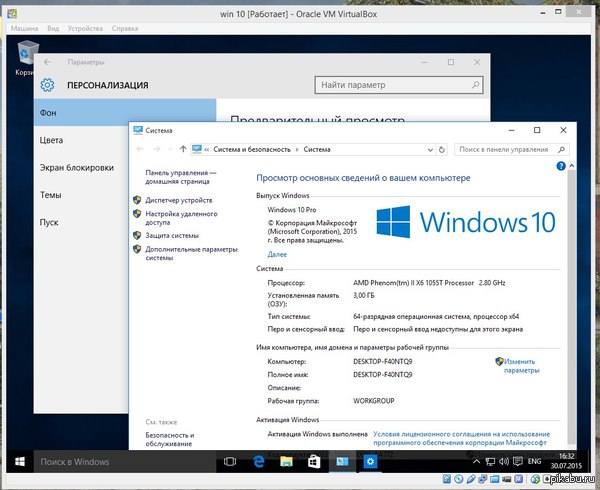This screenshot has width=600, height=490.
Task: Click Изменить параметры link
Action: coord(521,366)
